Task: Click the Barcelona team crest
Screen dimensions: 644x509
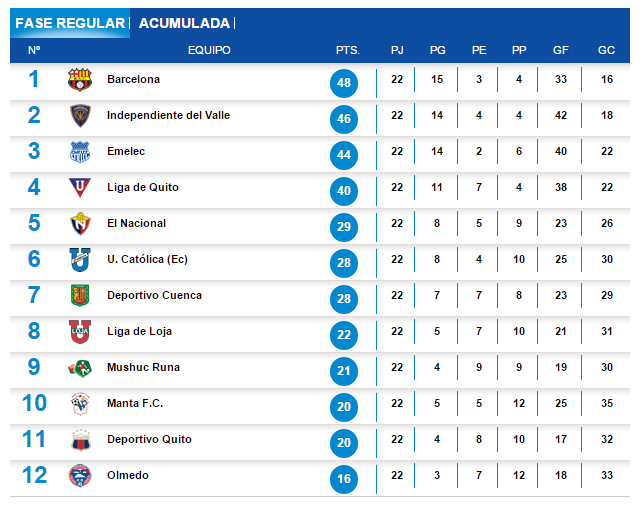Action: [x=80, y=80]
